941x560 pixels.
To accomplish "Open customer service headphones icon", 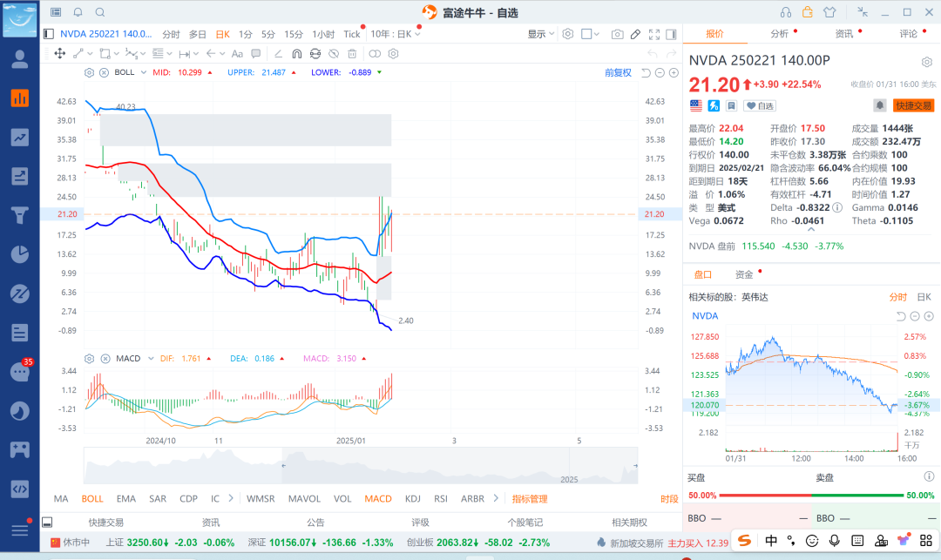I will [786, 12].
